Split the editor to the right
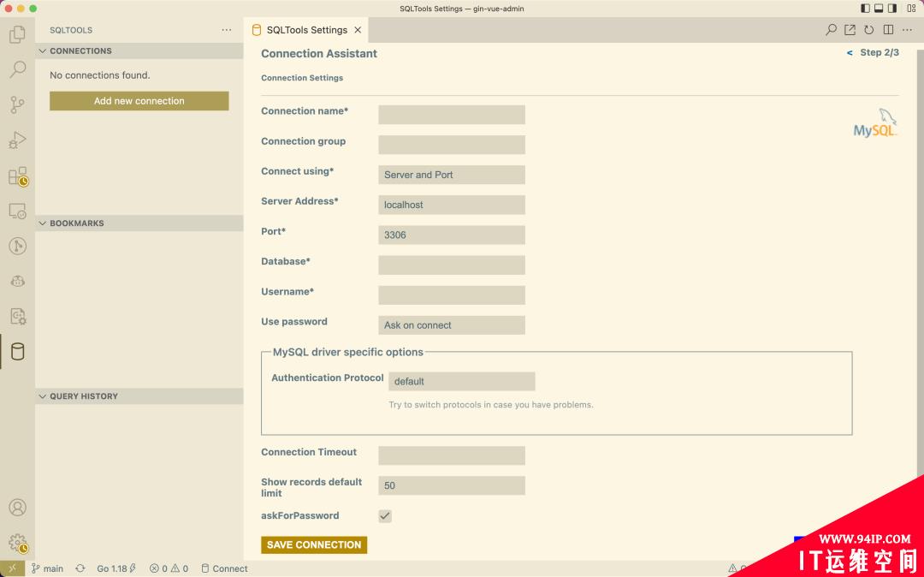 pos(889,30)
